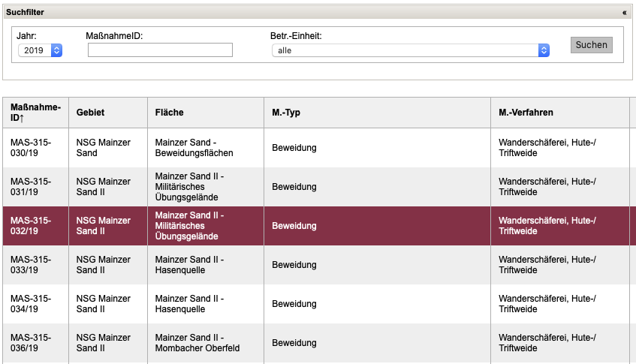Image resolution: width=636 pixels, height=364 pixels.
Task: Open the Jahr dropdown showing 2019
Action: click(x=40, y=50)
